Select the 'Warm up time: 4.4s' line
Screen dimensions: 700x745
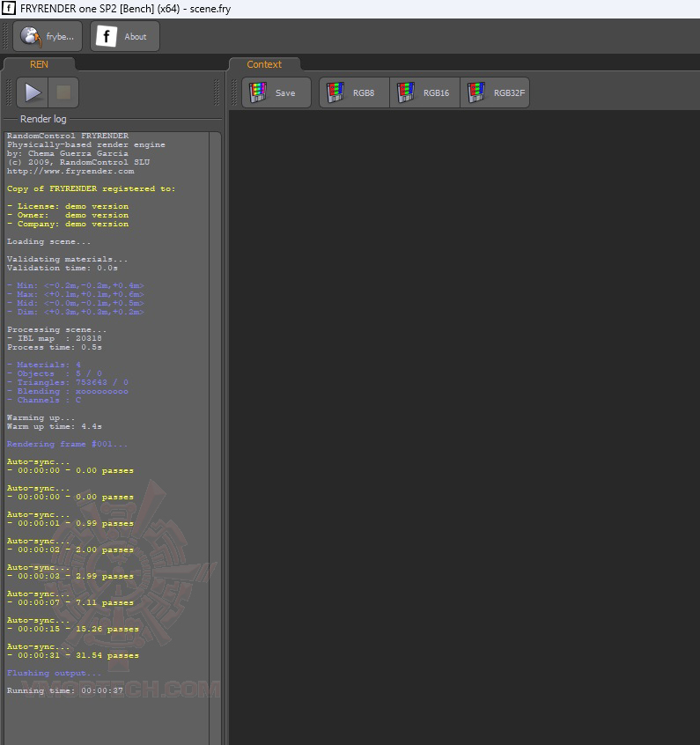[55, 427]
